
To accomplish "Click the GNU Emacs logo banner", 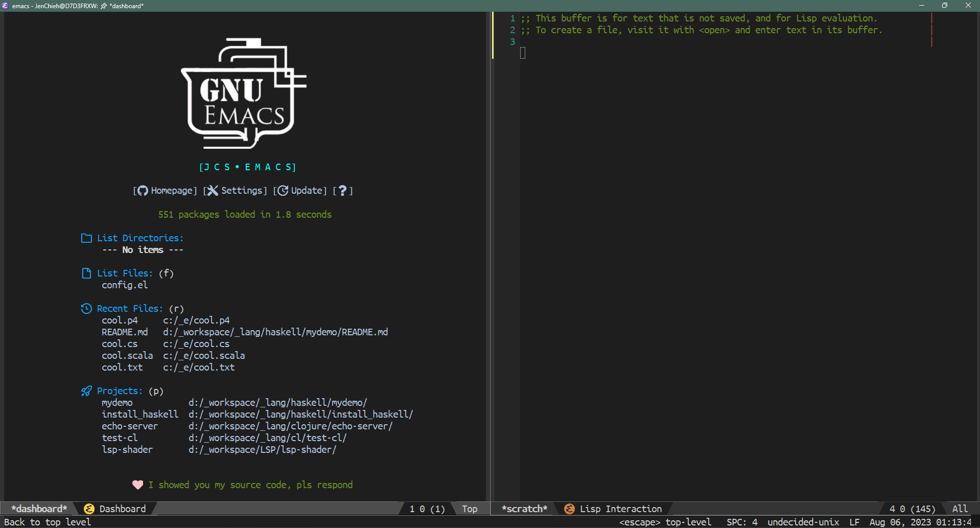I will coord(244,94).
